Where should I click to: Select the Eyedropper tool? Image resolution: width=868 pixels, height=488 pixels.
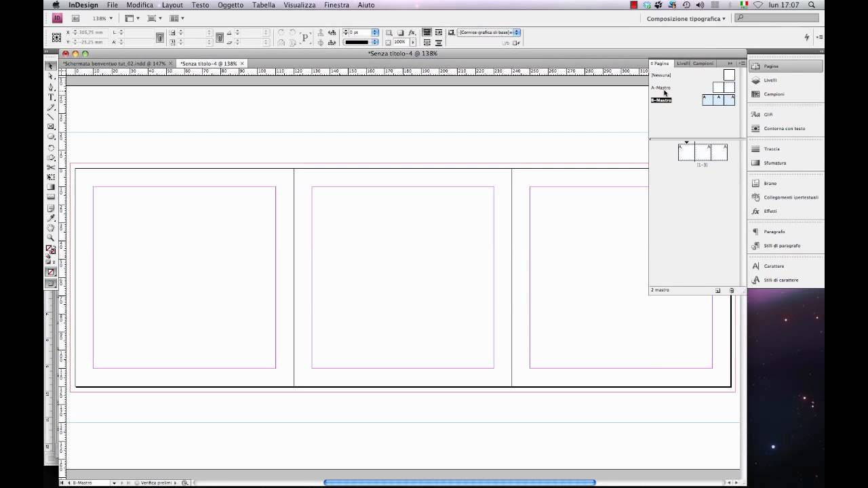51,218
